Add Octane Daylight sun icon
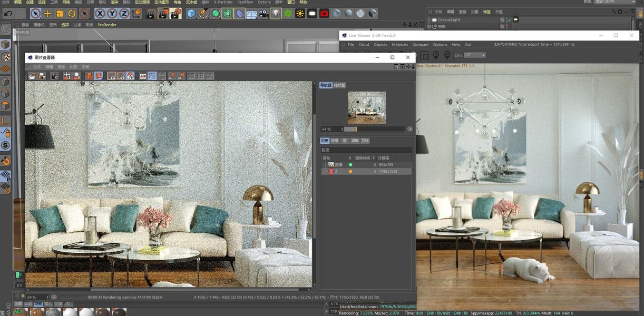The image size is (644, 316). (x=300, y=13)
